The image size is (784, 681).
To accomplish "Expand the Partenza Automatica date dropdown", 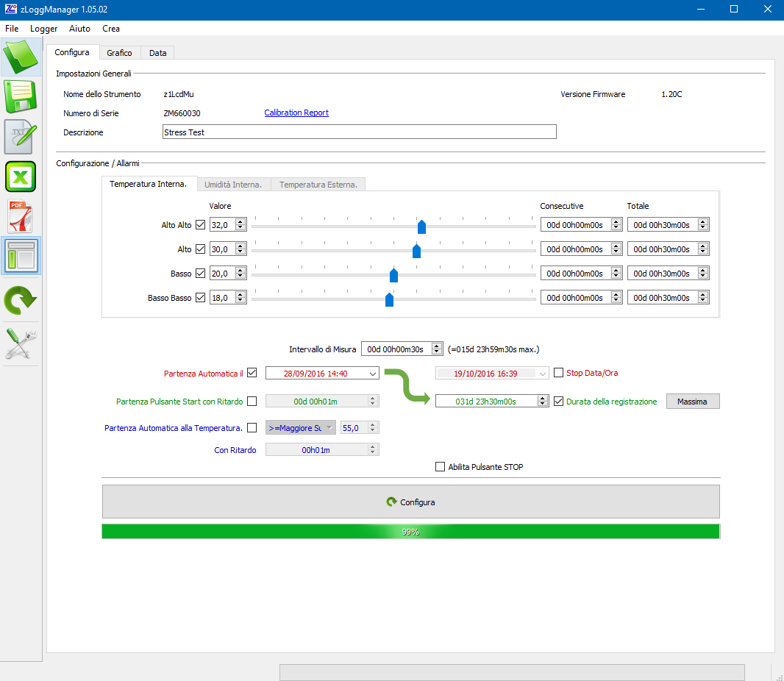I will 371,374.
